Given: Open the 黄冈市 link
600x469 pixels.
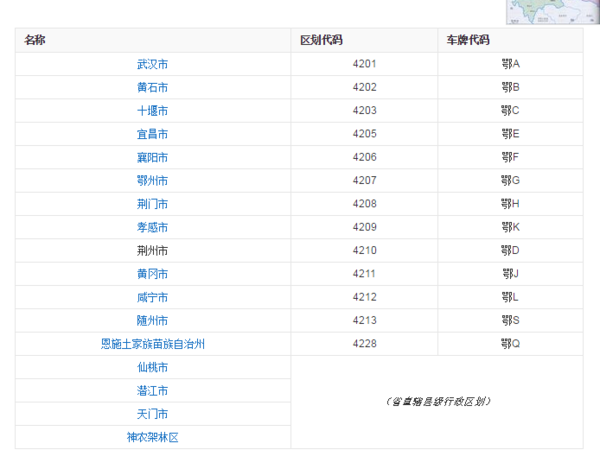Looking at the screenshot, I should (x=152, y=274).
